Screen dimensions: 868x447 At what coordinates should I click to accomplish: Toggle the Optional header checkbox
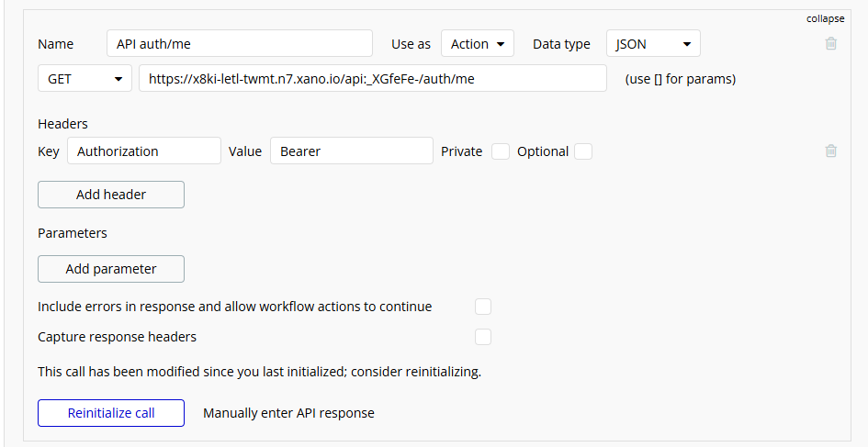tap(583, 151)
